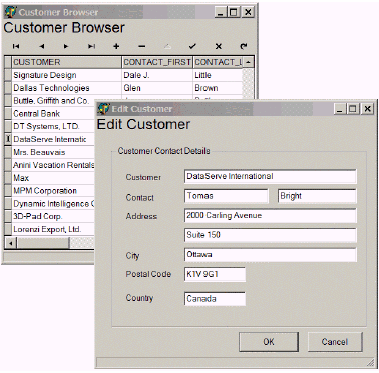The image size is (379, 373).
Task: Click the City field containing Ottawa
Action: click(270, 255)
